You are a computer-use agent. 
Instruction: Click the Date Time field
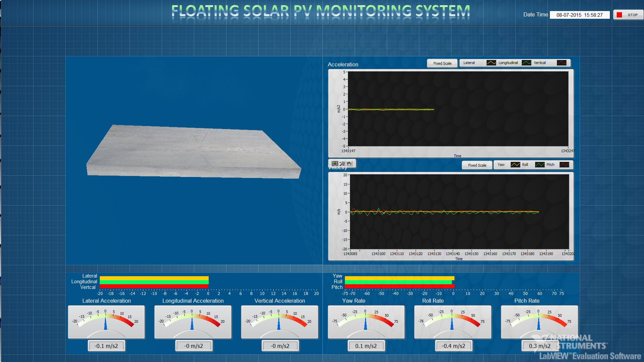tap(579, 15)
